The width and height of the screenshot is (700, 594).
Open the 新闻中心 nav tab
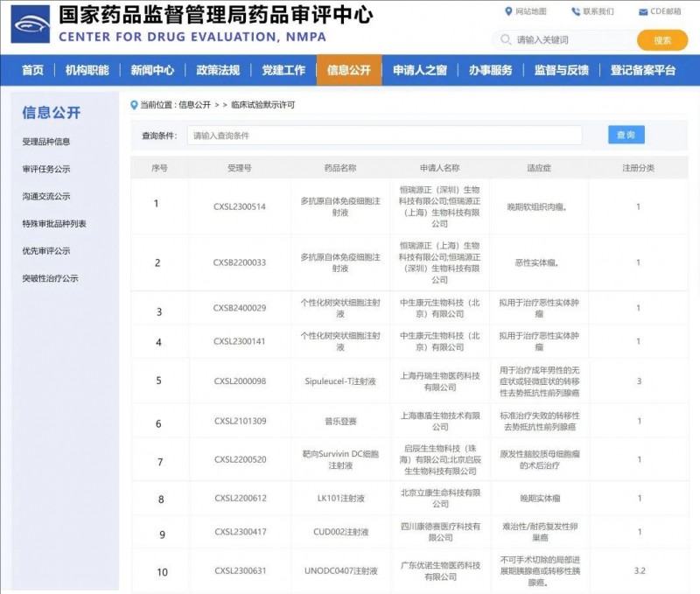pos(152,70)
